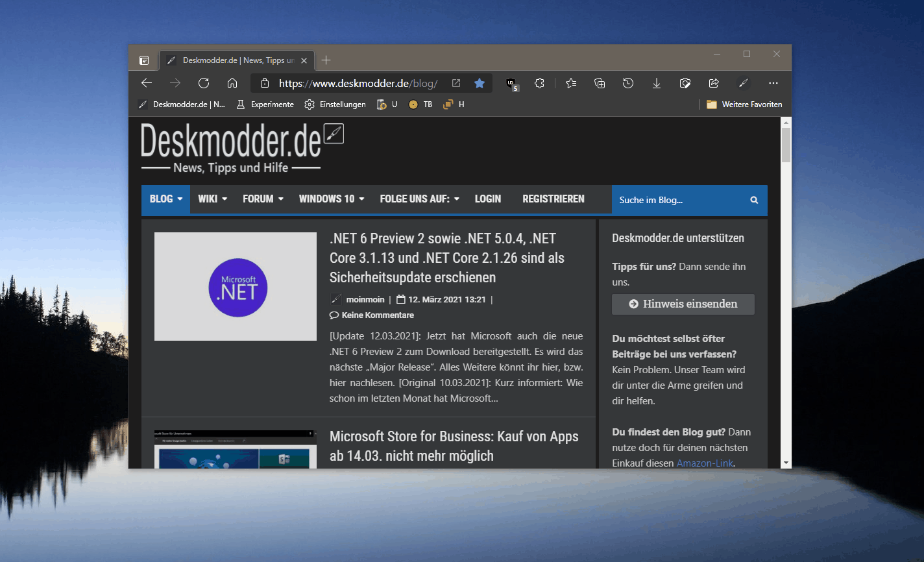Open the TB bookmark
Image resolution: width=924 pixels, height=562 pixels.
coord(420,104)
